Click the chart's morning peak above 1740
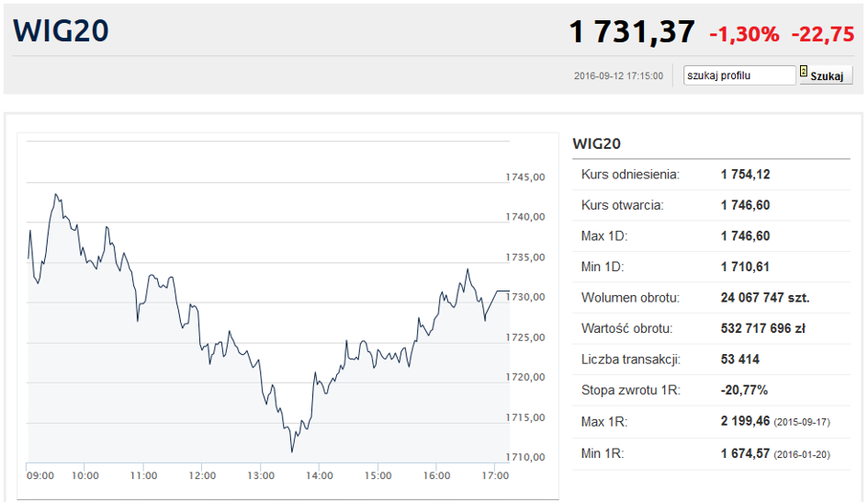Viewport: 868px width, 502px height. point(56,195)
